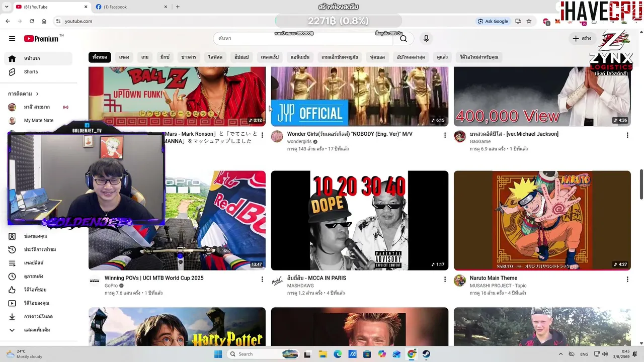The width and height of the screenshot is (644, 362).
Task: Click the browser home button
Action: 44,21
